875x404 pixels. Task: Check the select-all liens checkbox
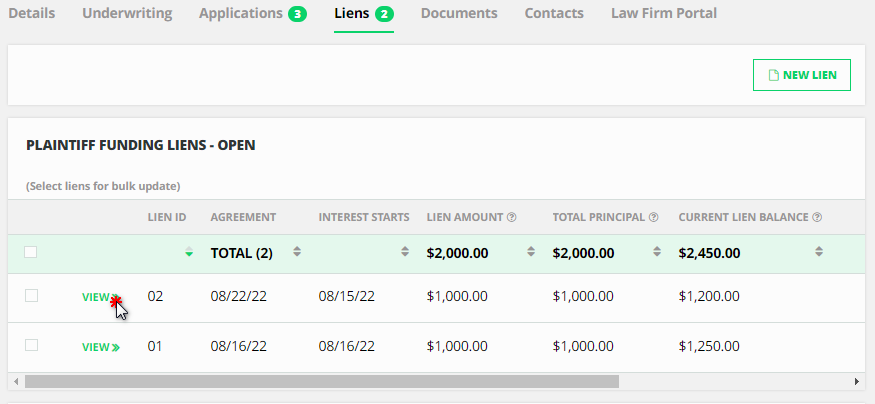(31, 252)
